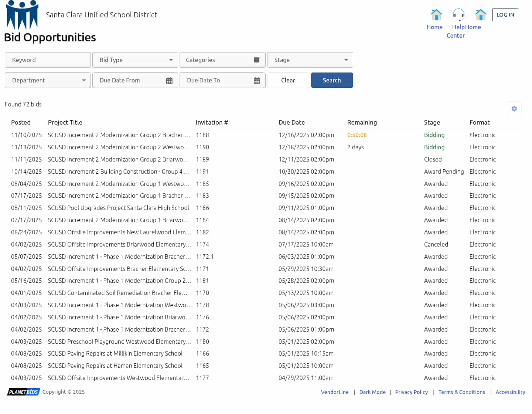Viewport: 532px width, 414px height.
Task: Switch to Dark Mode via footer link
Action: pos(372,392)
